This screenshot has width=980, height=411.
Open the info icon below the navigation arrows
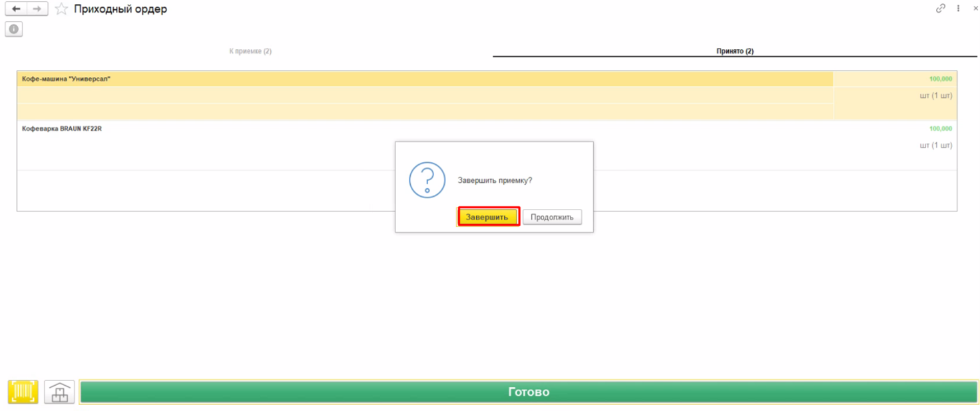(x=13, y=29)
